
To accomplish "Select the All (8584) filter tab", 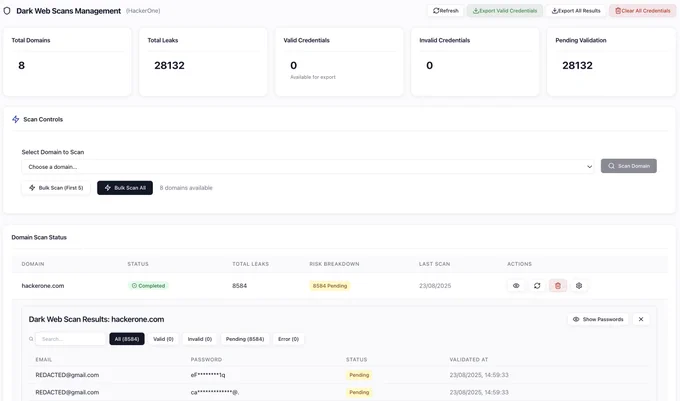I will [127, 339].
